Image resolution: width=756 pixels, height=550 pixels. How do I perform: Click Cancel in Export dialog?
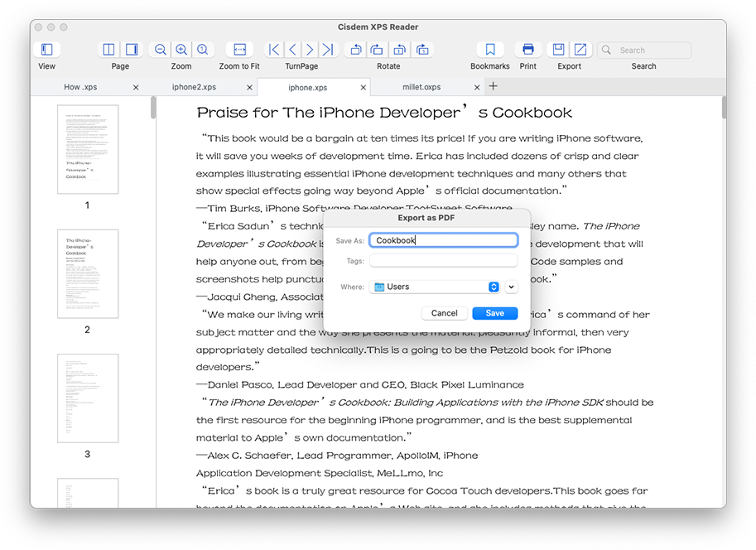444,313
